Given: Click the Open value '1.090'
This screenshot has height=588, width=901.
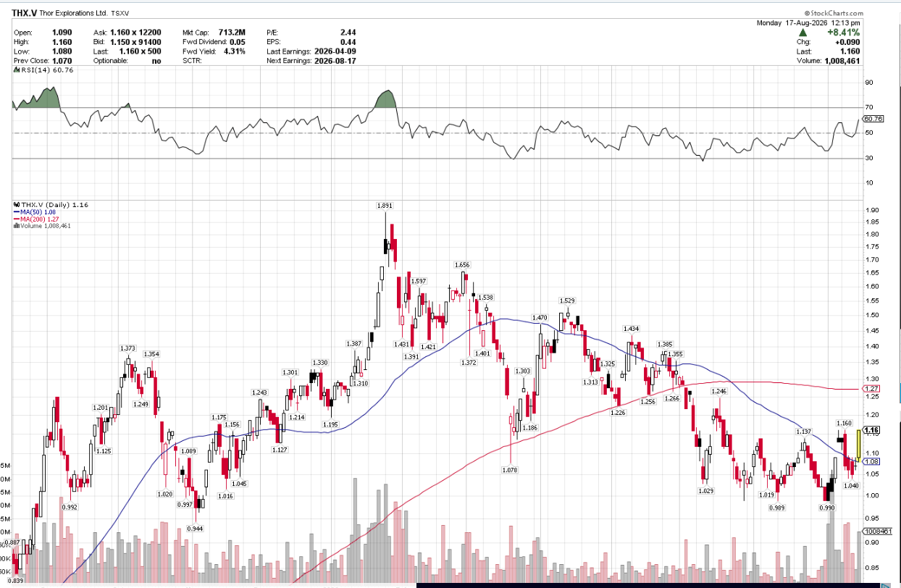Looking at the screenshot, I should 62,33.
